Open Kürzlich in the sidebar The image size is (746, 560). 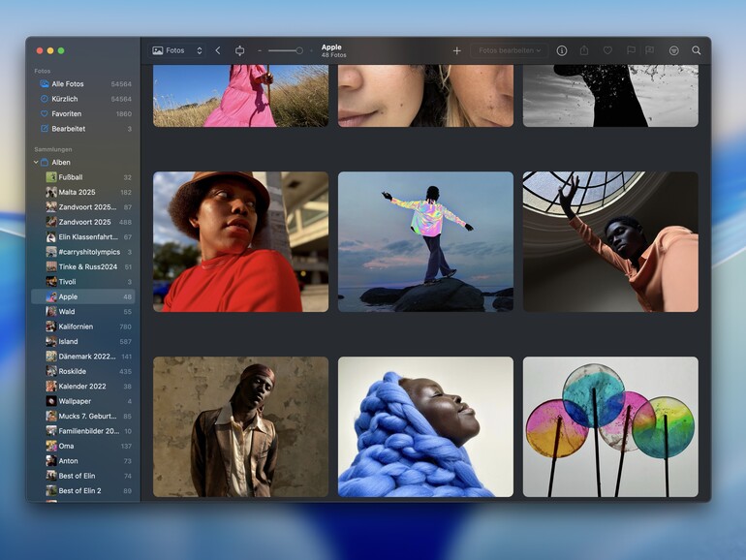coord(83,99)
